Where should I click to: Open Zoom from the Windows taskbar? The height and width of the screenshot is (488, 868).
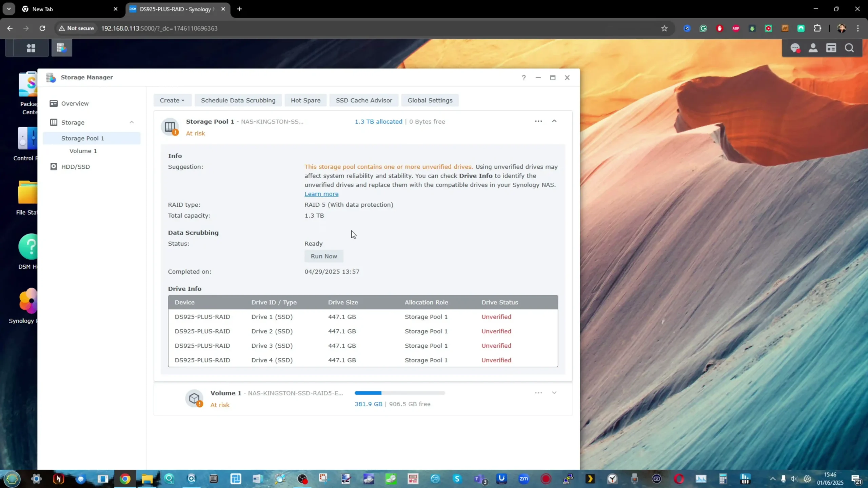(524, 479)
